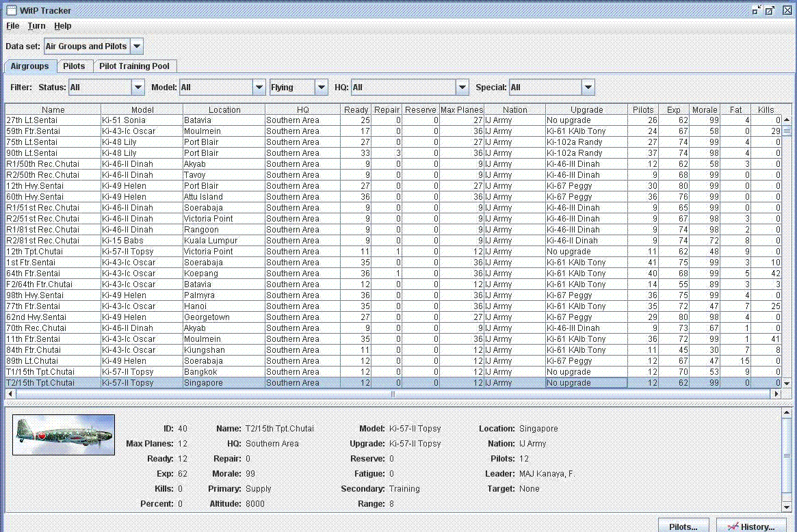Sort table by Kills column header
Image resolution: width=797 pixels, height=532 pixels.
tap(766, 109)
